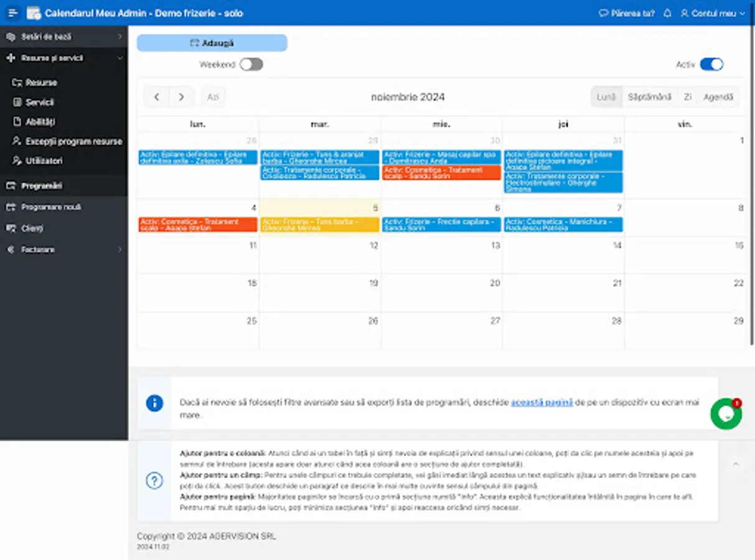Switch to the Săptămână calendar view

click(649, 96)
